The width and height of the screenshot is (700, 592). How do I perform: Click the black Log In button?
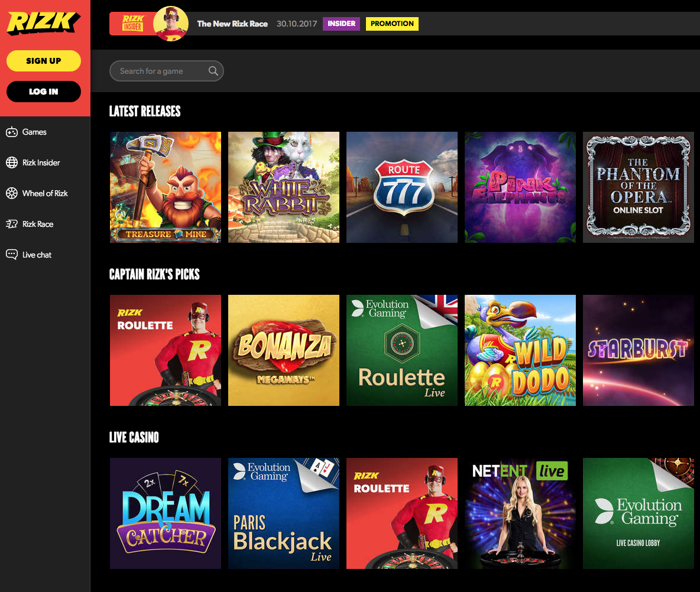pos(44,92)
